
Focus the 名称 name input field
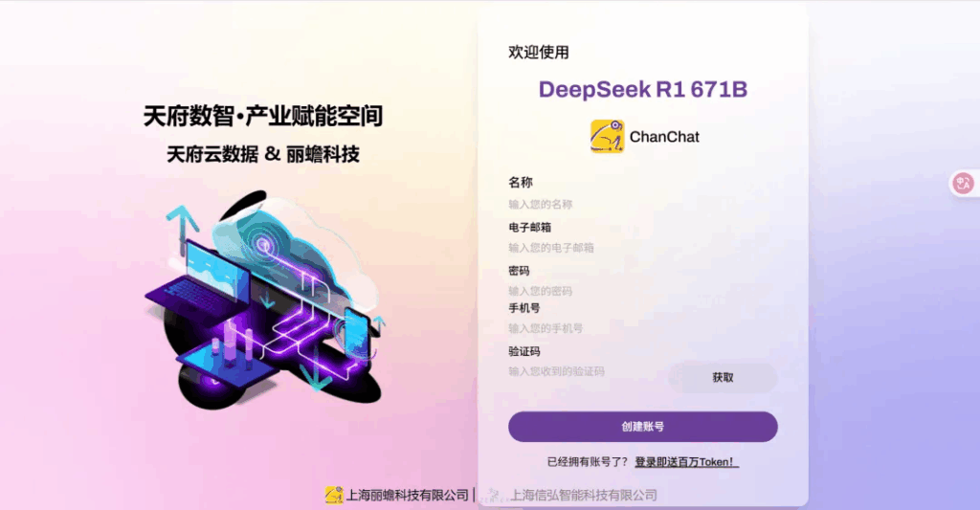[x=642, y=205]
